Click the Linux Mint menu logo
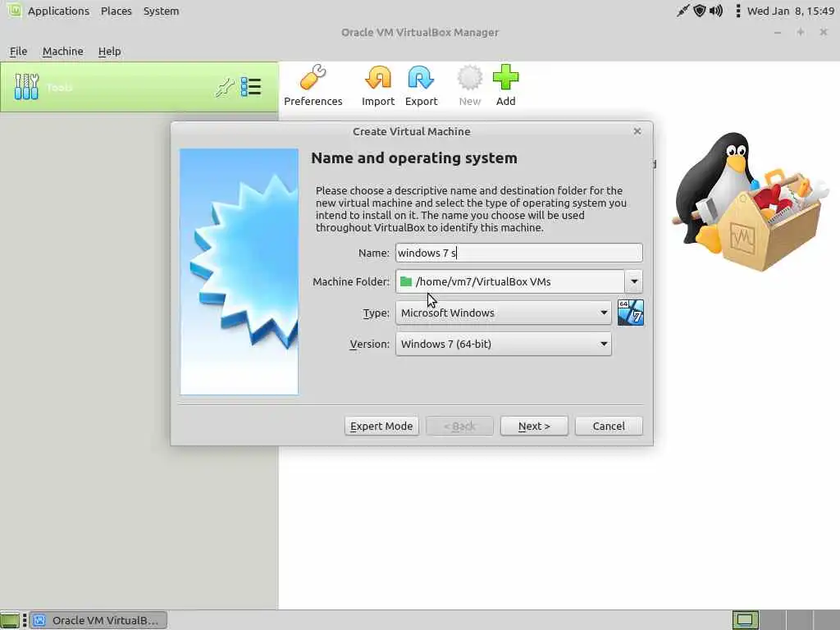Viewport: 840px width, 630px height. 14,10
